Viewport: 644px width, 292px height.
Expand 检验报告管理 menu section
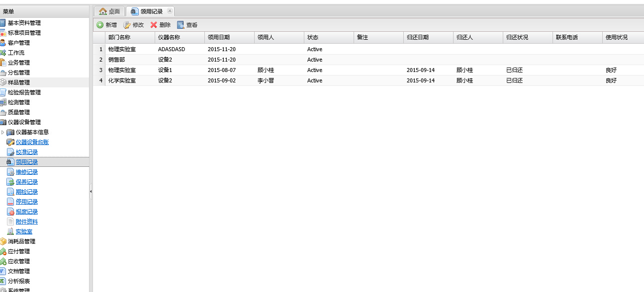pos(24,92)
